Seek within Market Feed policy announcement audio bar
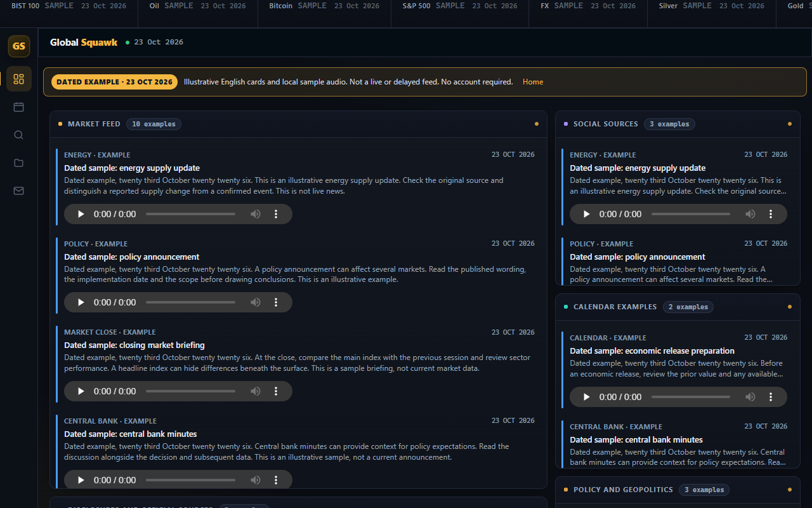 (190, 302)
